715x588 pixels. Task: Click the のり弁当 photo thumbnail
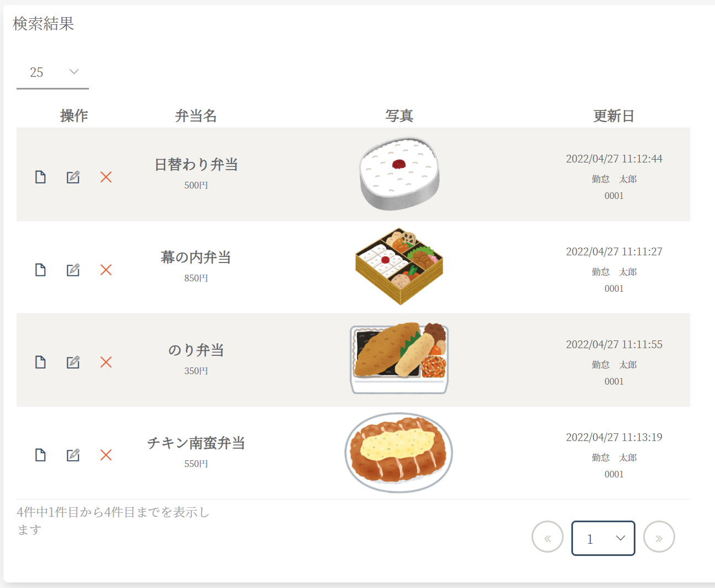pyautogui.click(x=399, y=359)
